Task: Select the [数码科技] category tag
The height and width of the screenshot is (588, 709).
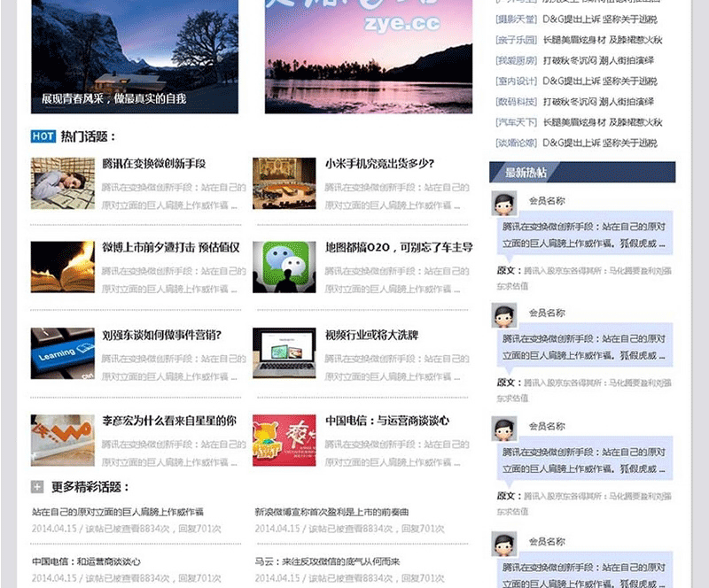Action: point(516,101)
